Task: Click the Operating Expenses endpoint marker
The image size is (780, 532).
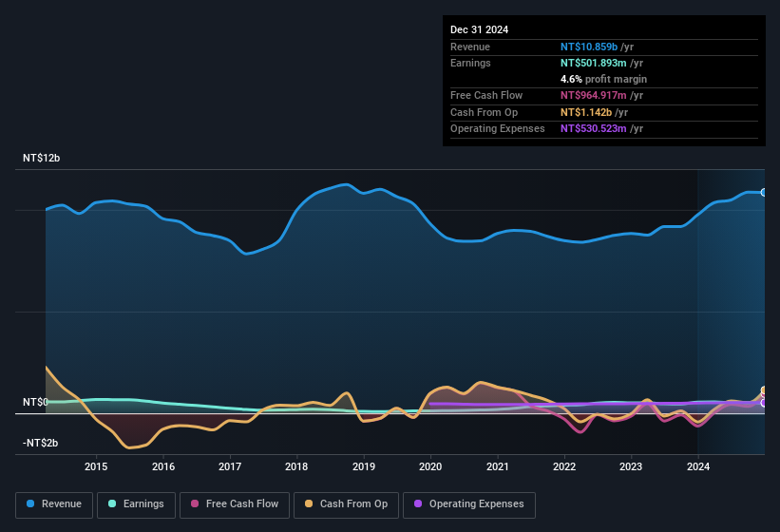Action: [764, 403]
